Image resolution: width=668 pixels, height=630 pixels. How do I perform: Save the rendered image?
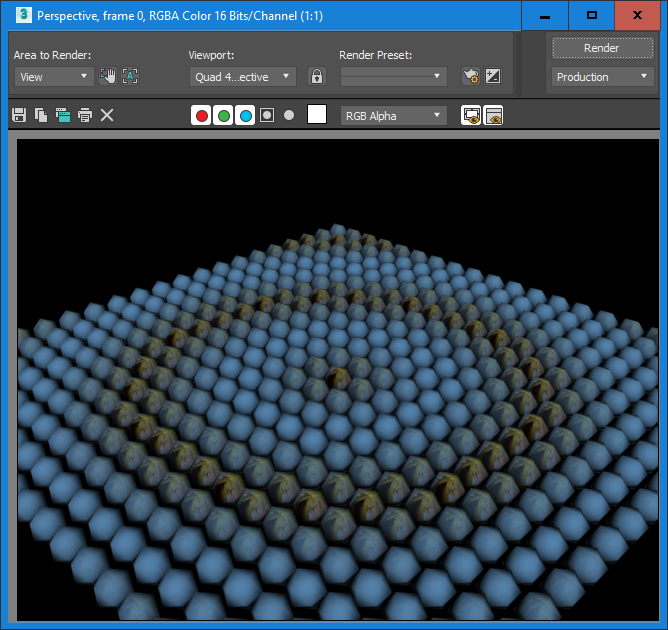click(x=19, y=115)
